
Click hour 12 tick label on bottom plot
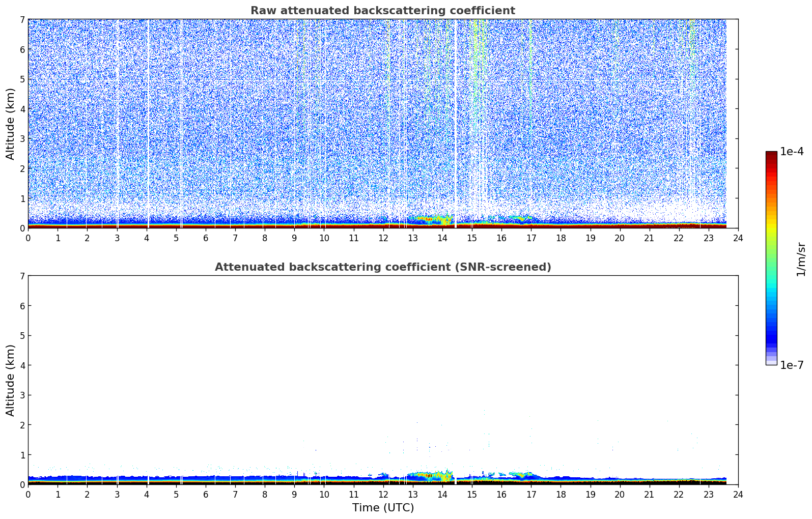coord(383,495)
